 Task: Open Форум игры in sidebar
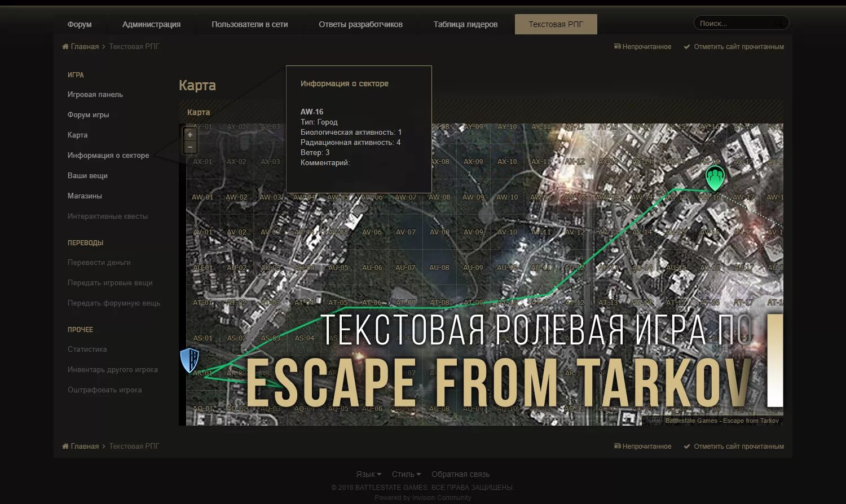pyautogui.click(x=89, y=115)
